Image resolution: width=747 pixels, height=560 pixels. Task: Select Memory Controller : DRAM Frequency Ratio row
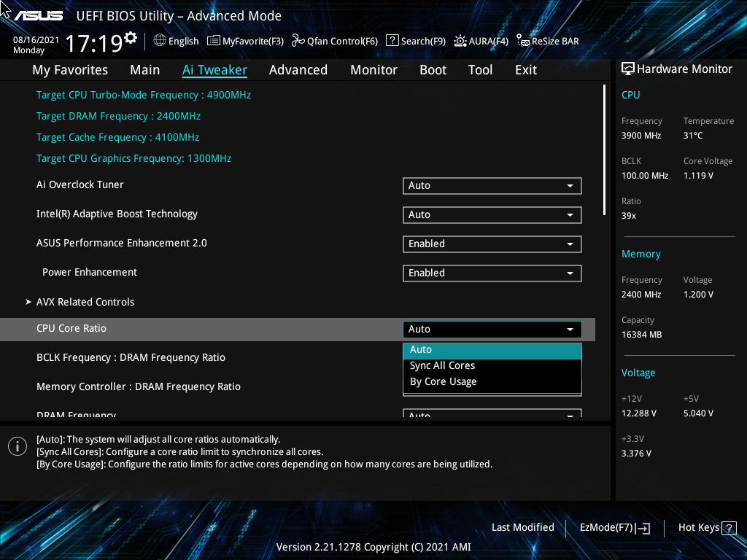[139, 386]
